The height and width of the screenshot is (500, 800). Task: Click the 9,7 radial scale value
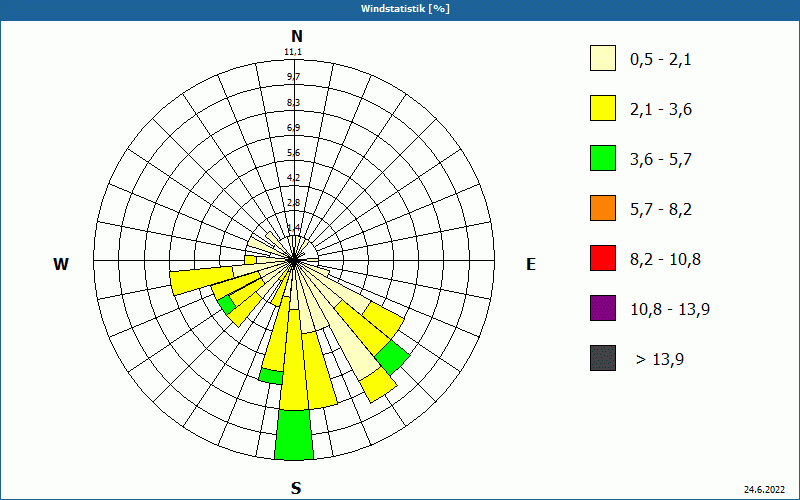(x=293, y=77)
